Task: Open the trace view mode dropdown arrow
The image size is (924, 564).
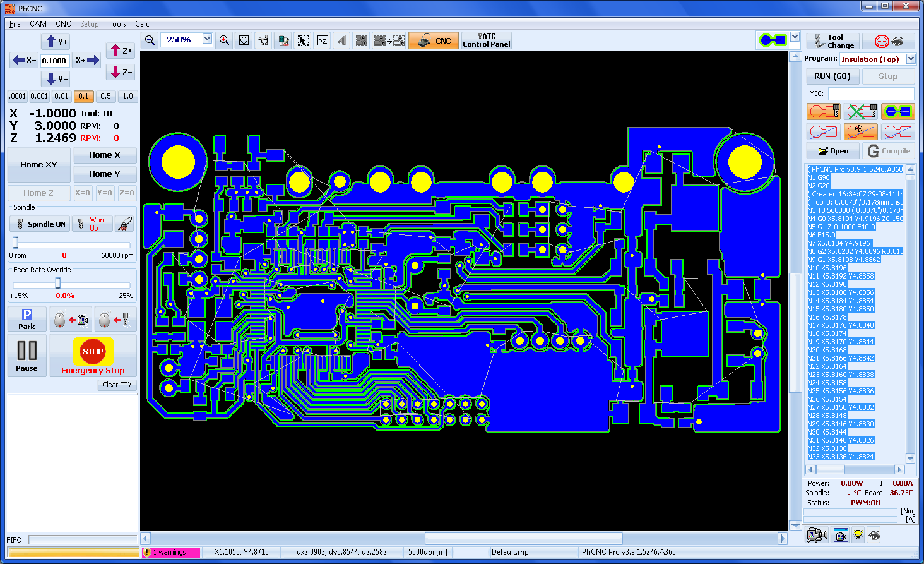Action: pos(795,37)
